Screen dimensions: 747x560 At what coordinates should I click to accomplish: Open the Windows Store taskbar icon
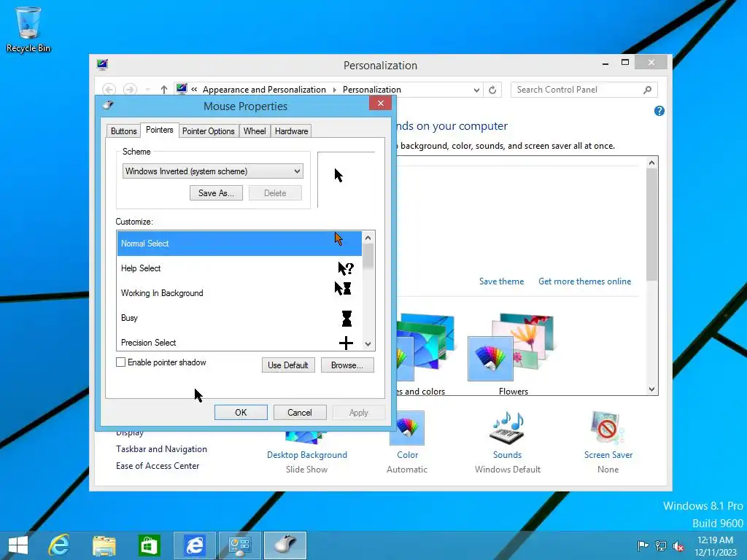coord(149,545)
